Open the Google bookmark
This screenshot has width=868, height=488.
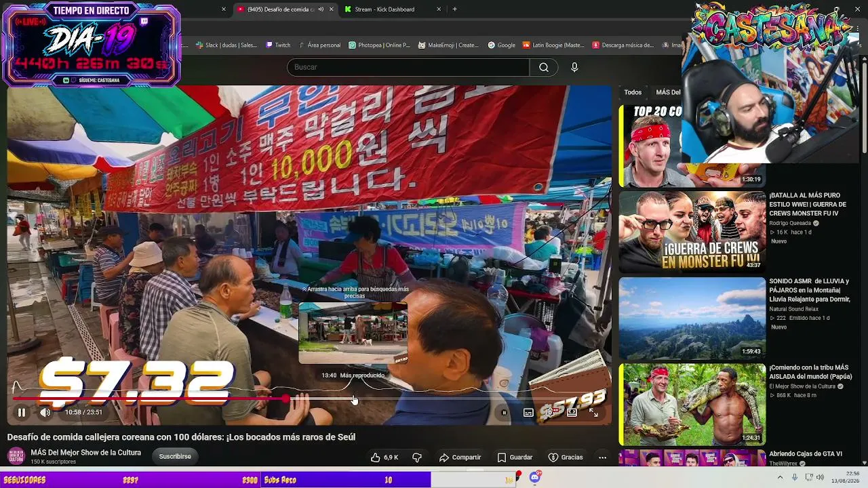[501, 45]
